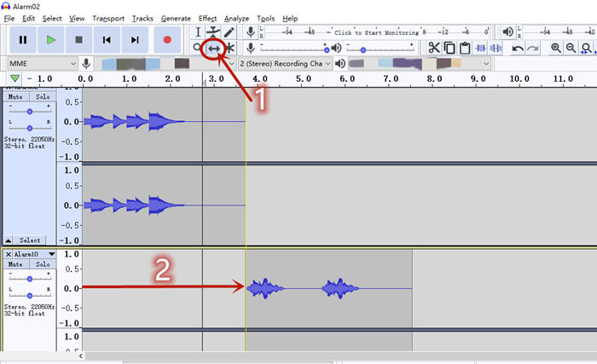Pick the Draw pencil tool
This screenshot has height=364, width=597.
point(229,32)
